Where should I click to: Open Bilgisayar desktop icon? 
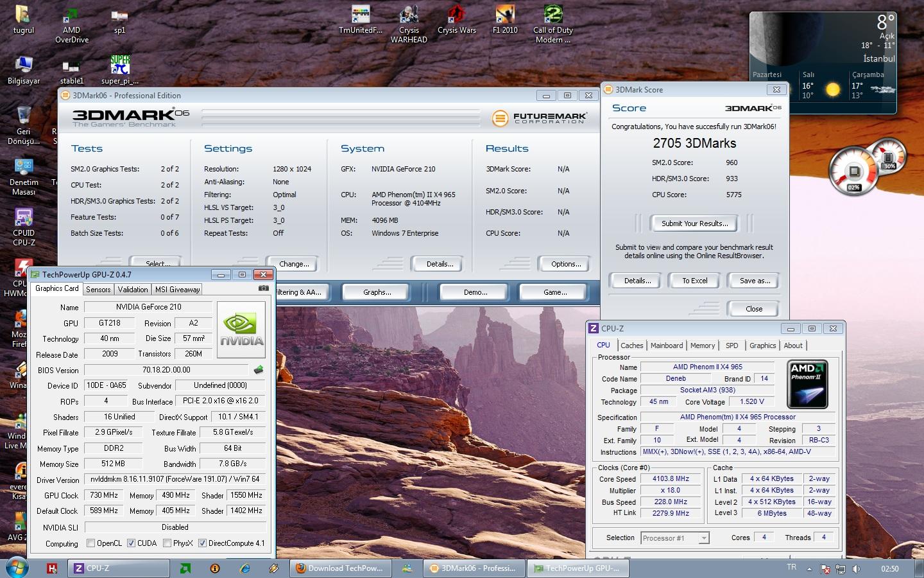[x=23, y=71]
